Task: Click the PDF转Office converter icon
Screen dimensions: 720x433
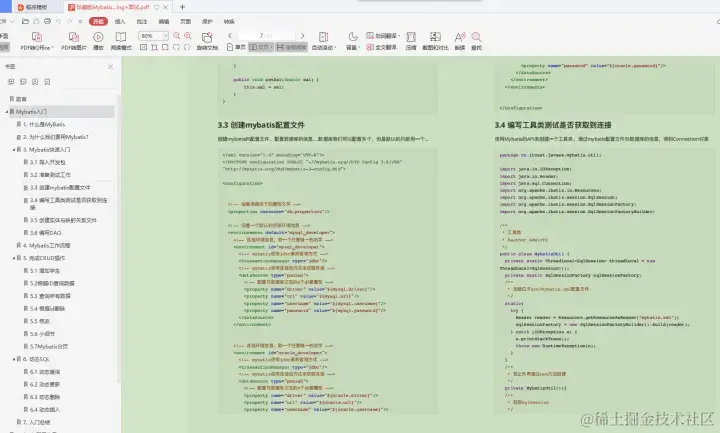Action: pyautogui.click(x=37, y=37)
